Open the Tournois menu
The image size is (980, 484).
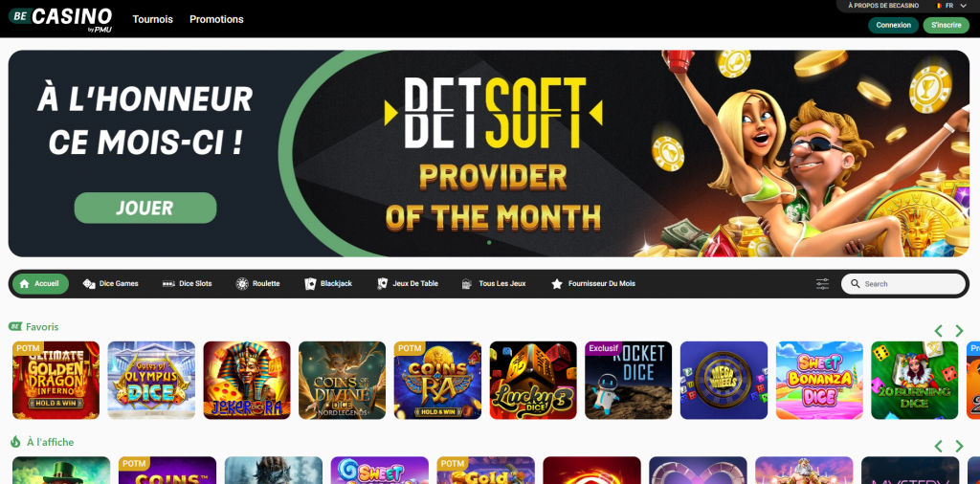click(152, 19)
